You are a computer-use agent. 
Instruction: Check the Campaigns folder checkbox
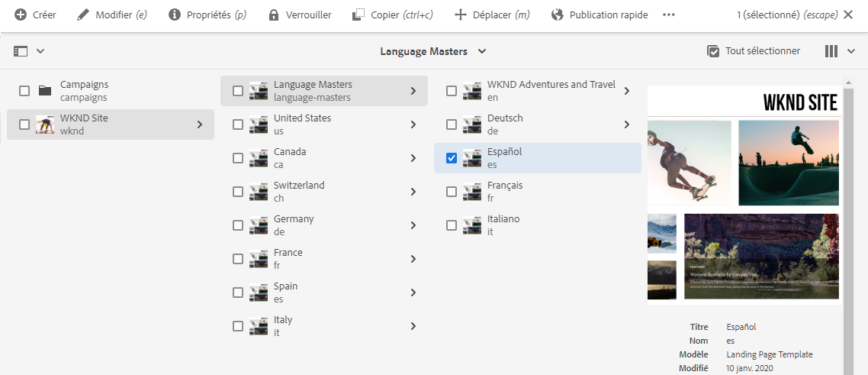[24, 91]
